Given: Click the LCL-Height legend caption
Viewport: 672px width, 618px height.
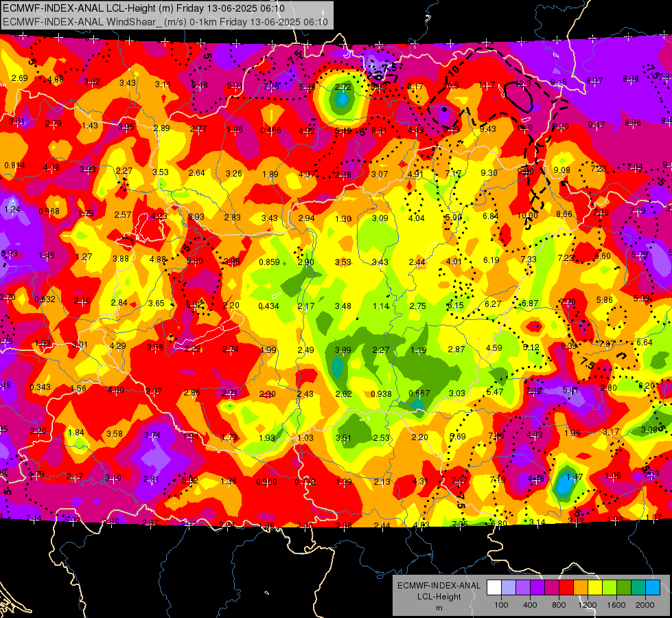Looking at the screenshot, I should tap(439, 597).
